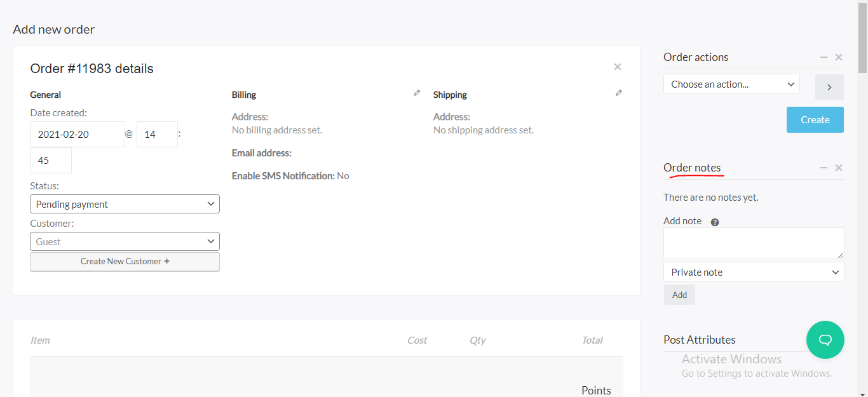Click the Add note button

[679, 295]
